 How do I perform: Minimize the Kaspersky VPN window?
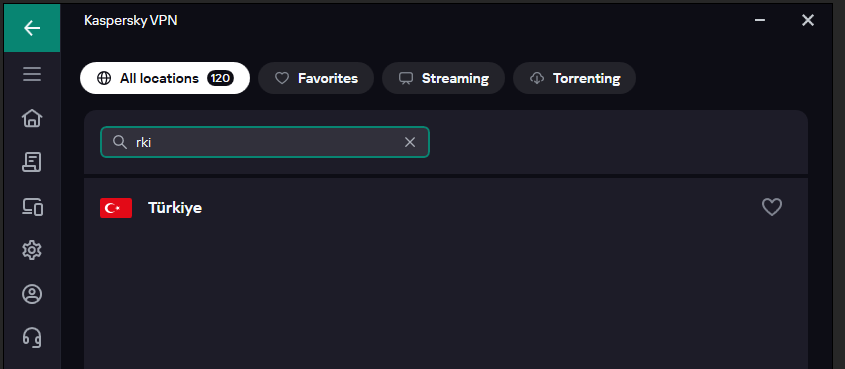(760, 20)
